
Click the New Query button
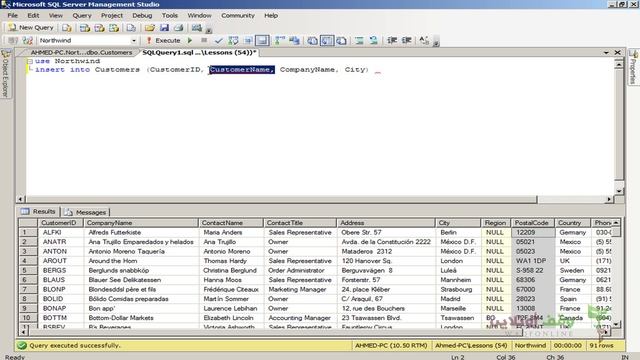(31, 27)
